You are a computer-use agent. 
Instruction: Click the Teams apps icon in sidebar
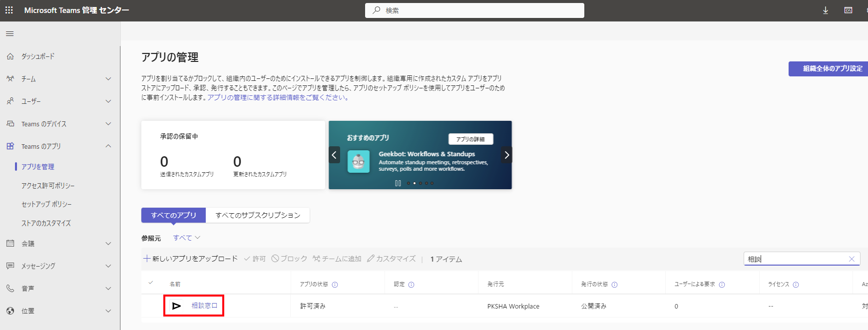10,146
